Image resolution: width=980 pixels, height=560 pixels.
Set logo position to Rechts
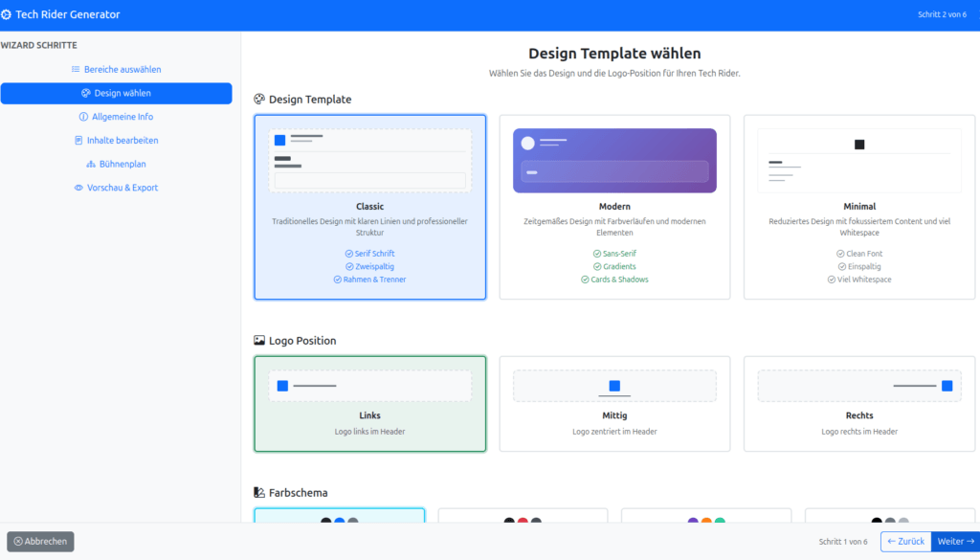858,403
